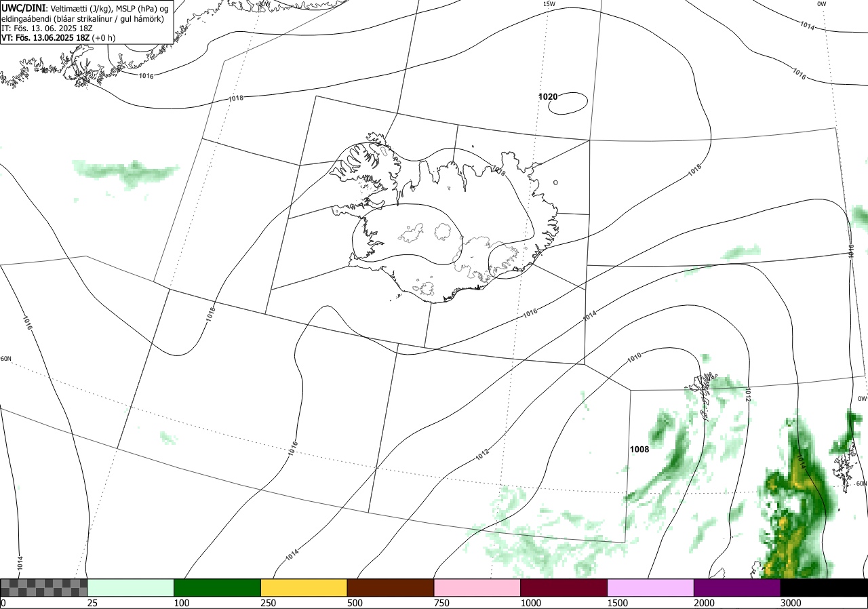Click the 15W longitude label

549,4
